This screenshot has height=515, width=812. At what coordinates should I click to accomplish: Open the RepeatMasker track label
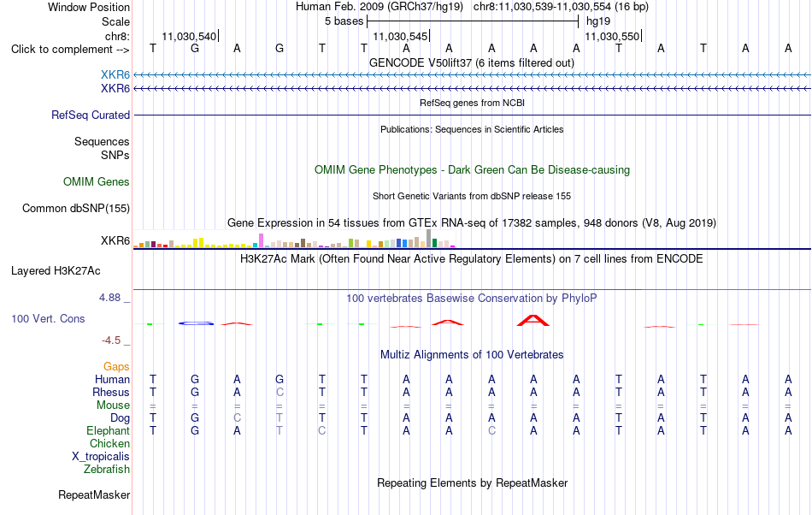(94, 495)
